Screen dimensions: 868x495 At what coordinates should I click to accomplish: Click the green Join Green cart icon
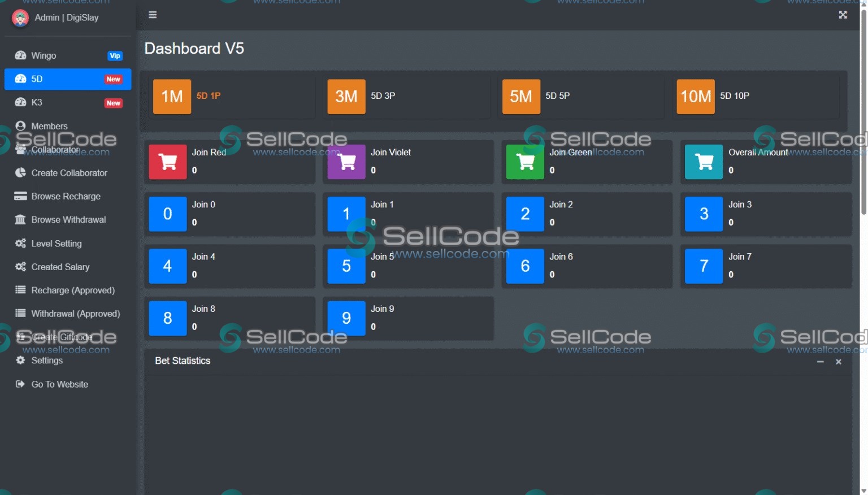tap(525, 162)
